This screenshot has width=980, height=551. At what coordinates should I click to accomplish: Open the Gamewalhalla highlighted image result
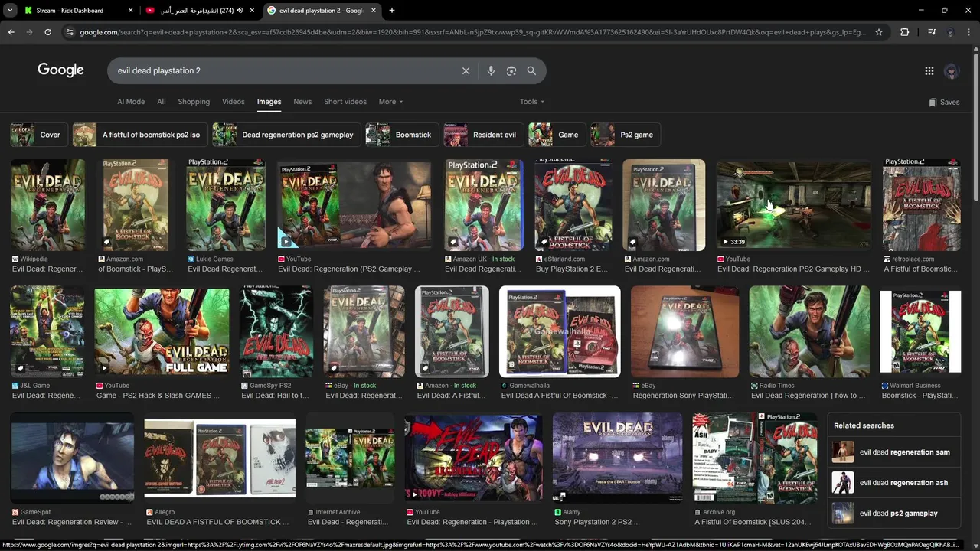tap(560, 332)
